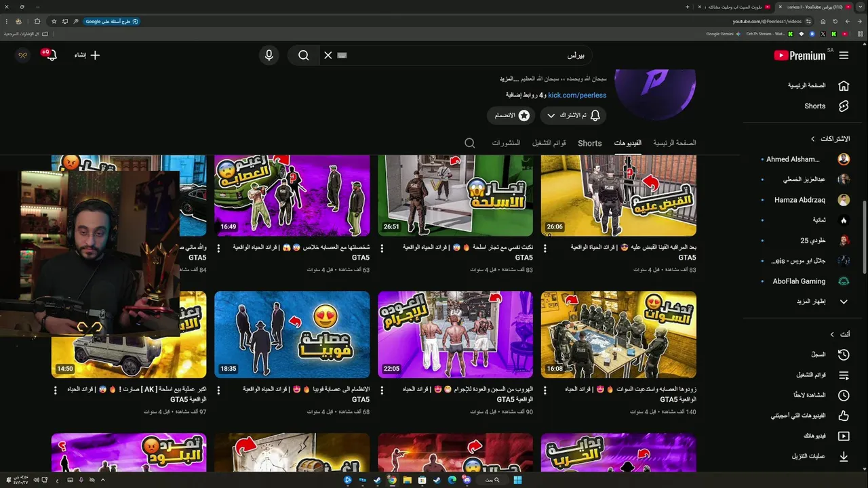Submit search with the magnifier button

(303, 56)
